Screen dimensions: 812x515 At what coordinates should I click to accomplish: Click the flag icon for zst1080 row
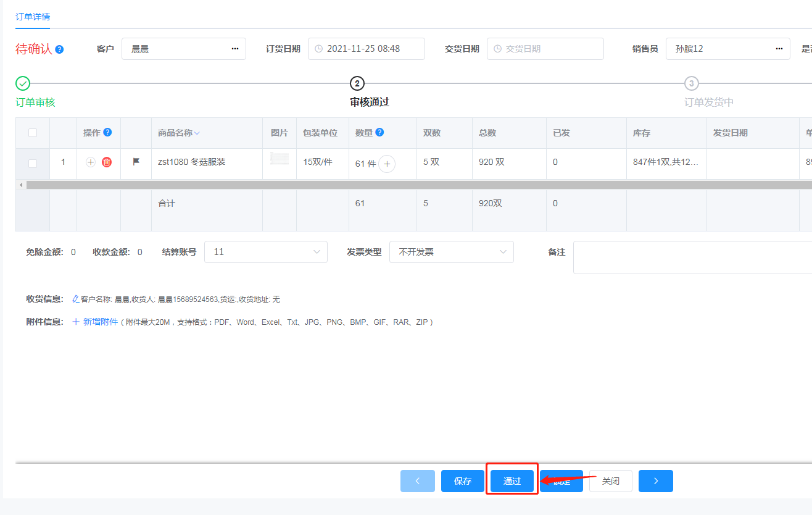(x=136, y=162)
